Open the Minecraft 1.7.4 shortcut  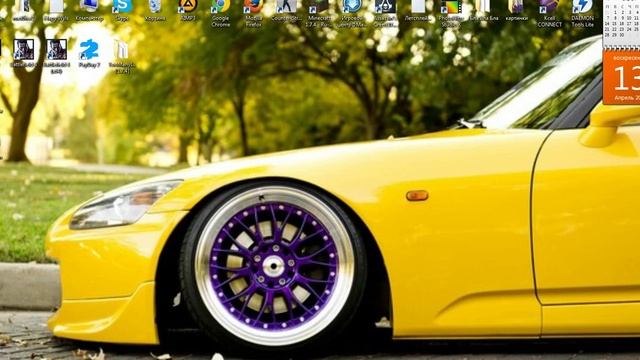319,13
